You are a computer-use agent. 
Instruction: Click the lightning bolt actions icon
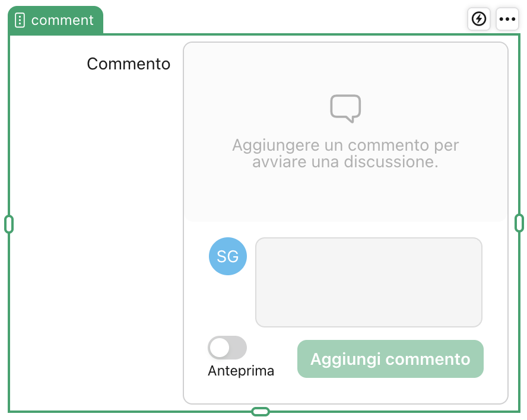(479, 18)
